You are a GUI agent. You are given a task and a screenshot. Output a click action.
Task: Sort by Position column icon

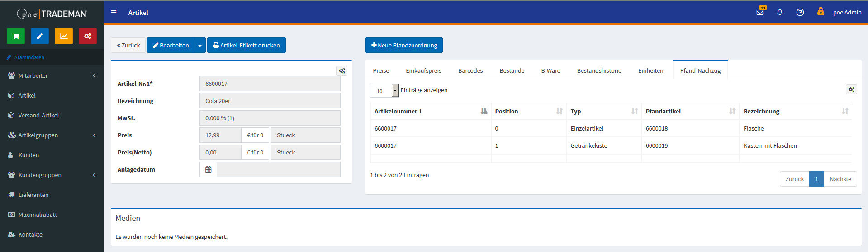[560, 111]
